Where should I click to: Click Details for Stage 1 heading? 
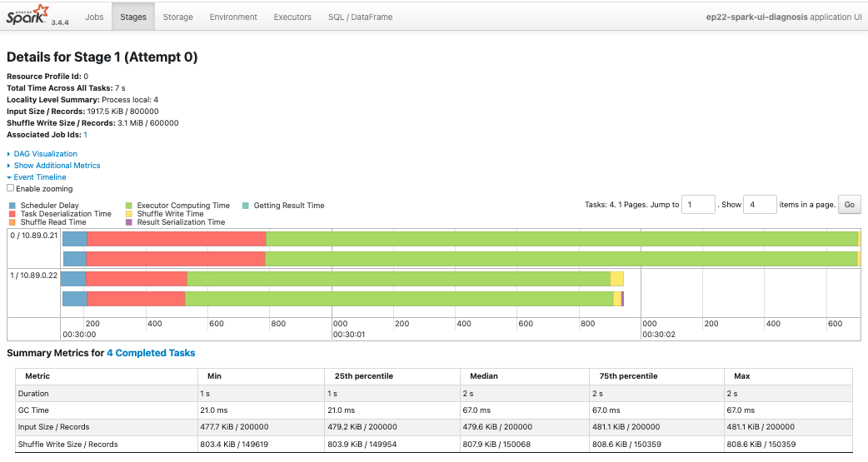click(102, 57)
